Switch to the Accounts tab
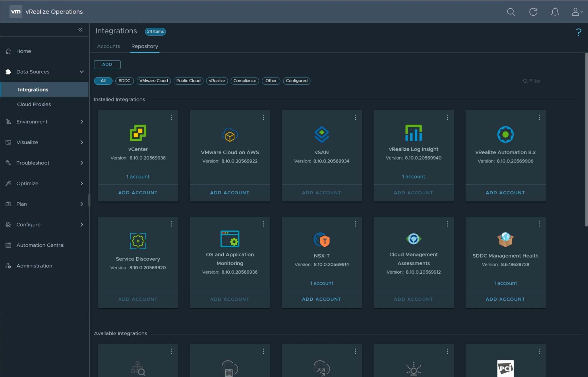This screenshot has height=377, width=588. pos(108,46)
